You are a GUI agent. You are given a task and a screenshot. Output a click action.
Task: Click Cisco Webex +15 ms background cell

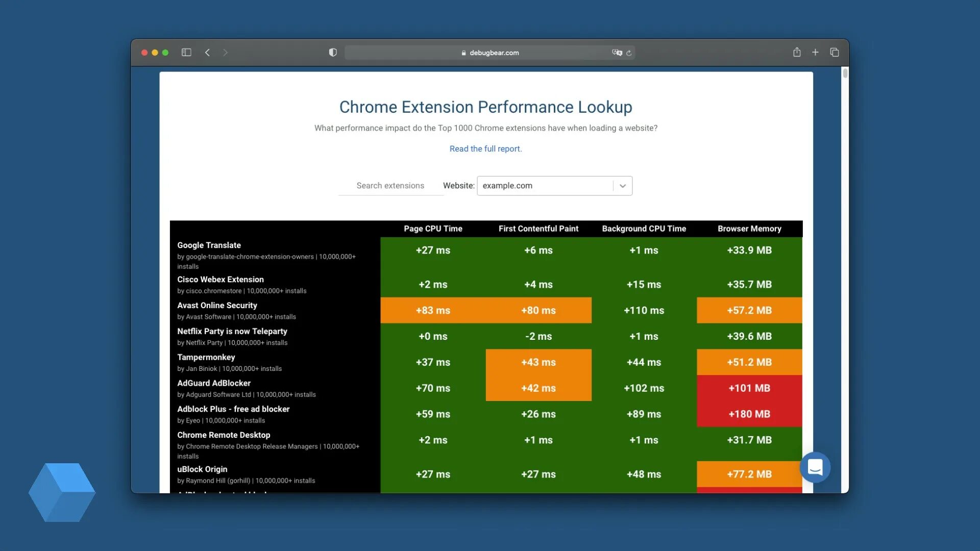point(644,285)
